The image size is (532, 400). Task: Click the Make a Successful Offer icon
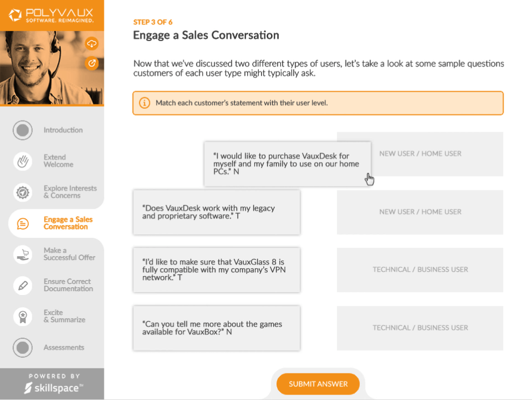point(22,253)
